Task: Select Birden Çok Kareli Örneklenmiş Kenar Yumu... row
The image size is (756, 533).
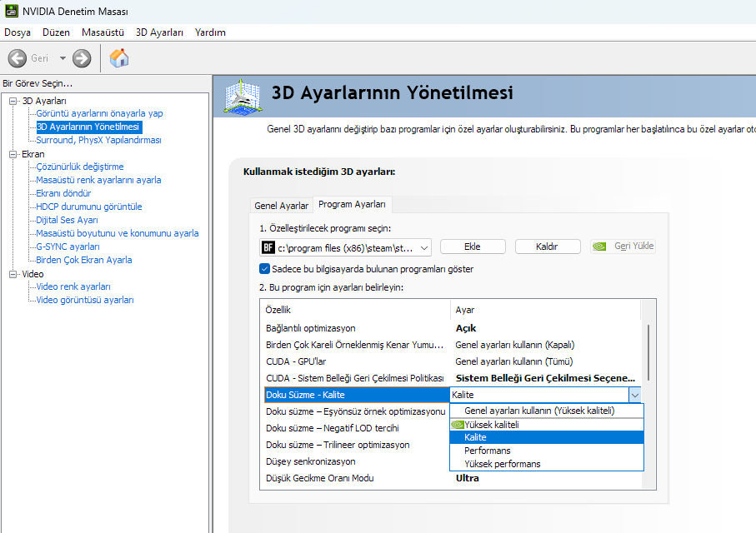Action: (451, 345)
